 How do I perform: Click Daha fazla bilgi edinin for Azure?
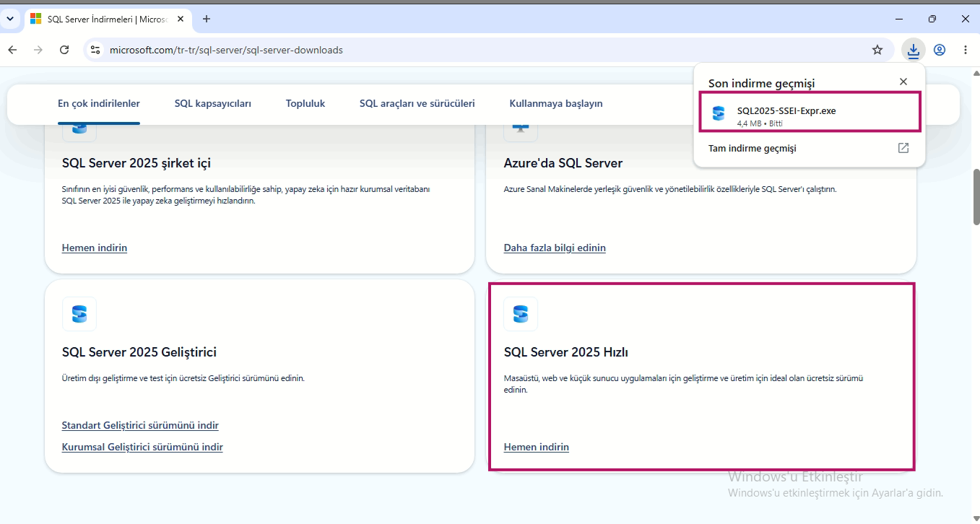pyautogui.click(x=555, y=248)
